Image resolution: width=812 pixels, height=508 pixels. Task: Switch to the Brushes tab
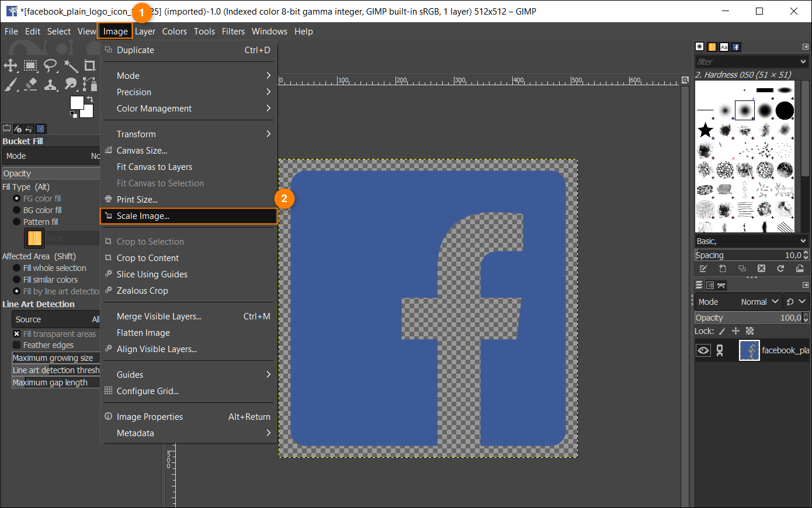click(x=700, y=47)
